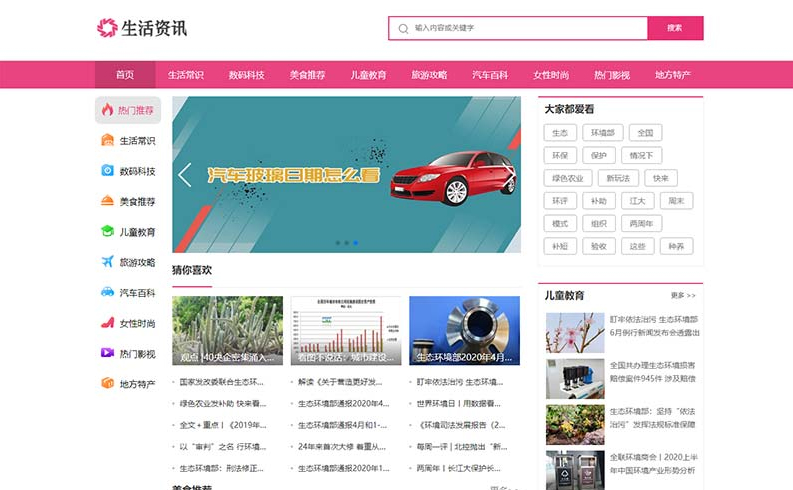Click the 数码科技 sidebar icon
The width and height of the screenshot is (793, 490).
click(107, 171)
